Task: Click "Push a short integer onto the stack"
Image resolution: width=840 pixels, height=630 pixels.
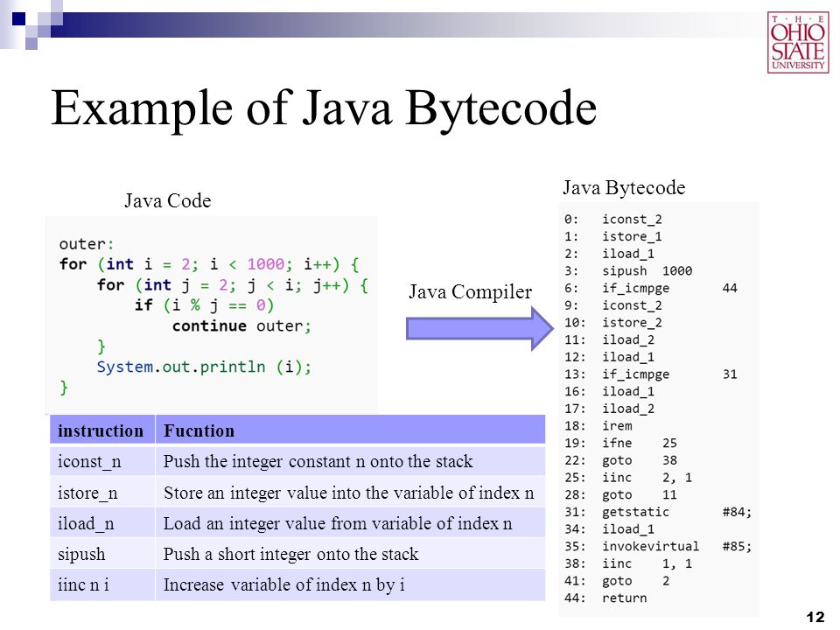Action: tap(290, 554)
